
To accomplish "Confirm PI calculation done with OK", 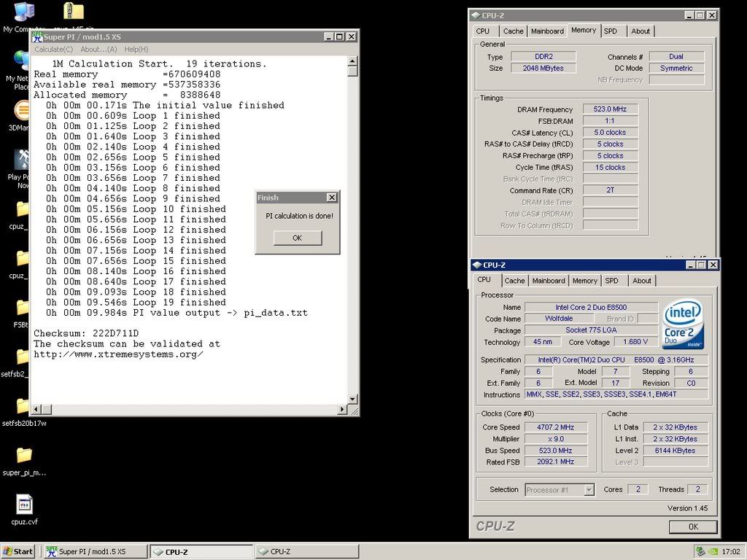I will [298, 238].
